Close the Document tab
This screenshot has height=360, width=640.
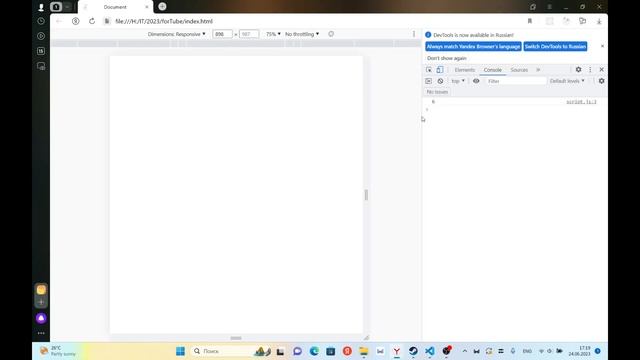point(147,7)
